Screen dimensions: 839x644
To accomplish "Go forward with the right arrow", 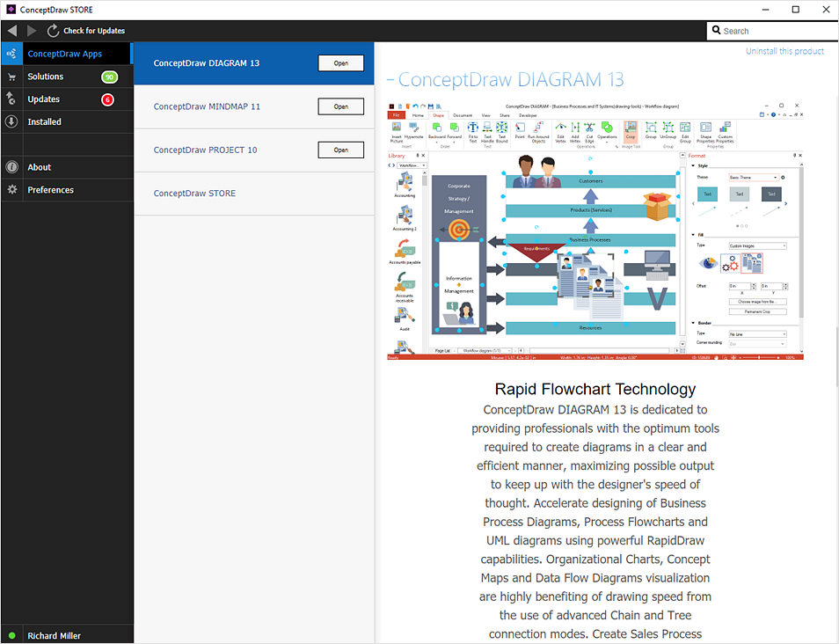I will [32, 31].
